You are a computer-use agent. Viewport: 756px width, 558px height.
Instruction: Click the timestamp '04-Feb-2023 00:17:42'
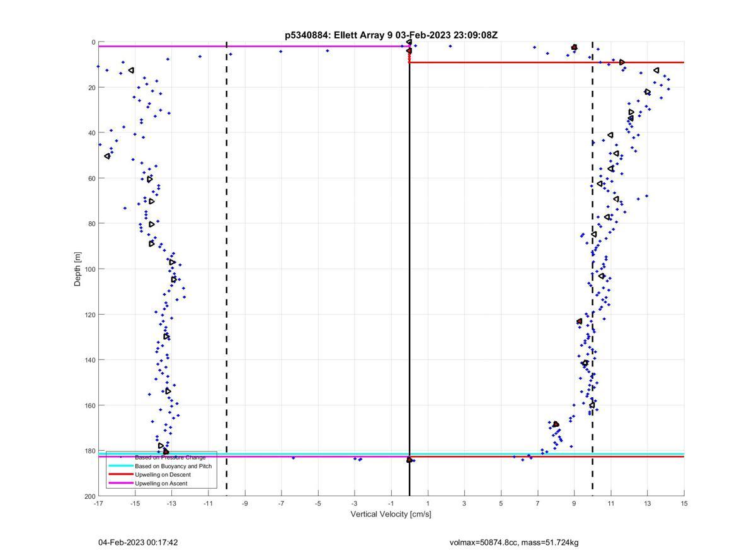click(x=138, y=542)
